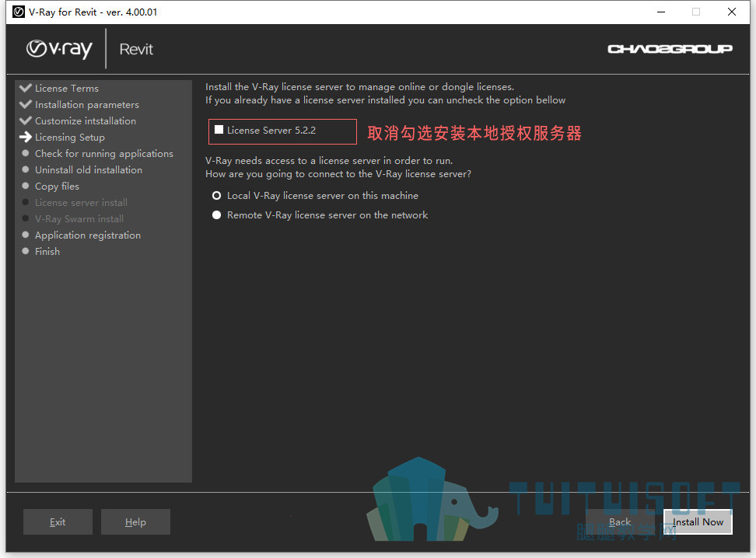Click the checkmark beside Customize intstallation
756x558 pixels.
click(x=26, y=120)
